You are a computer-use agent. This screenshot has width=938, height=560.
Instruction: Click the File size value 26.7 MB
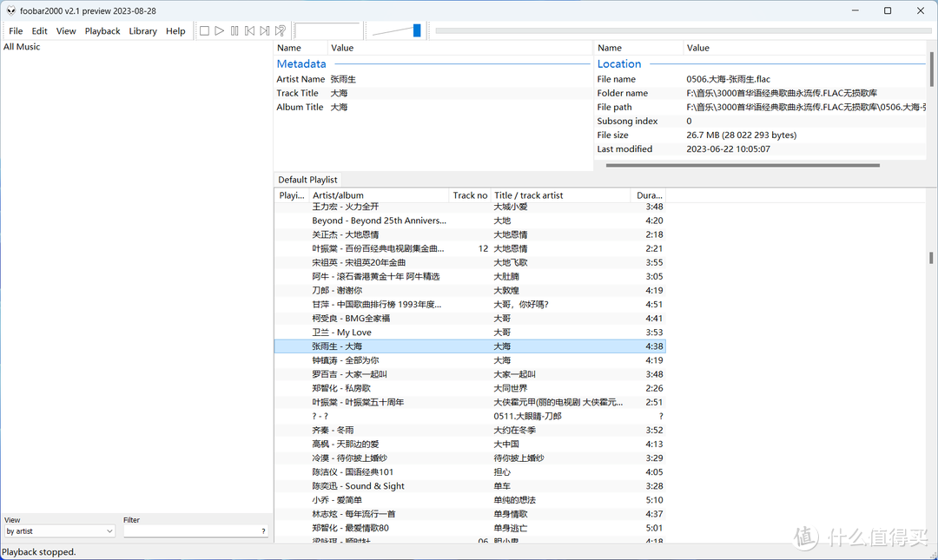pos(741,135)
